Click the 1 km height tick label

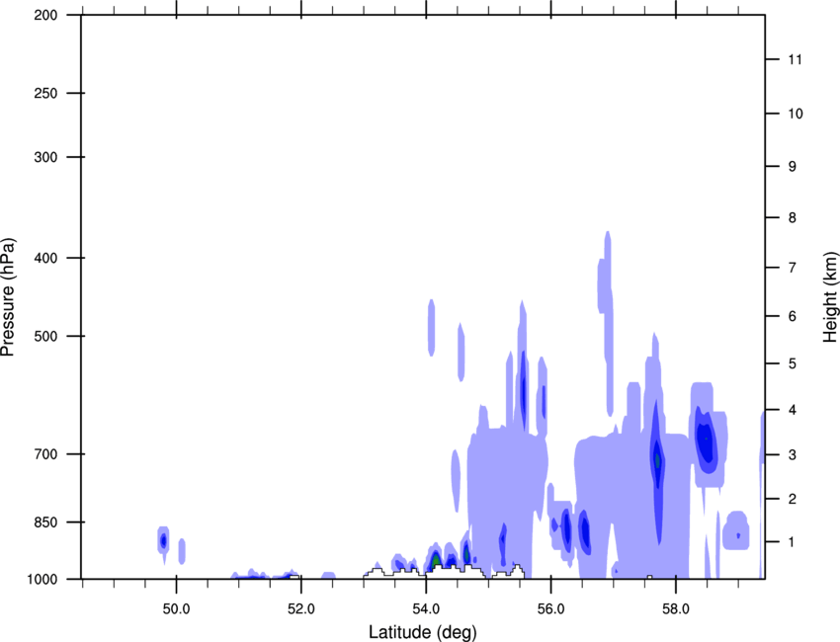[x=793, y=542]
